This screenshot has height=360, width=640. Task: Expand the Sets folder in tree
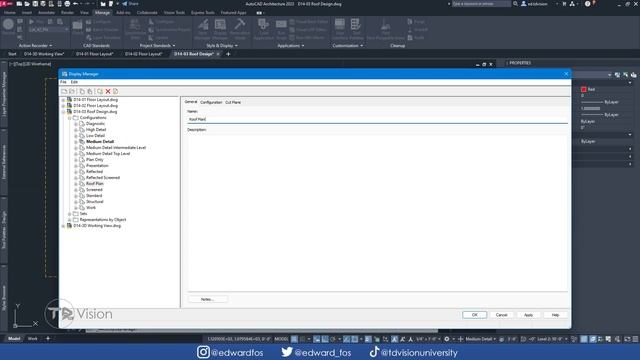point(70,214)
